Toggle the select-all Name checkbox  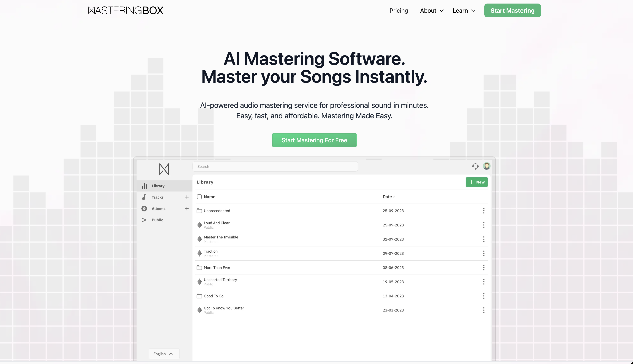coord(199,197)
